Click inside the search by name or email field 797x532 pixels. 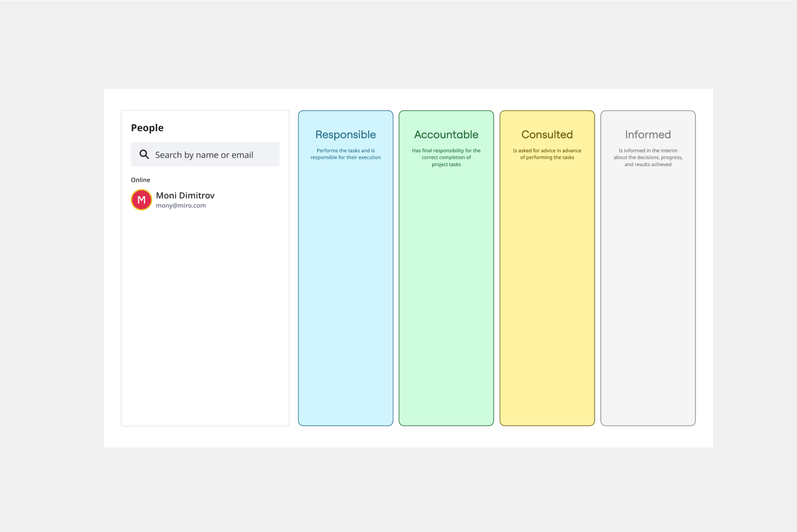(x=210, y=154)
